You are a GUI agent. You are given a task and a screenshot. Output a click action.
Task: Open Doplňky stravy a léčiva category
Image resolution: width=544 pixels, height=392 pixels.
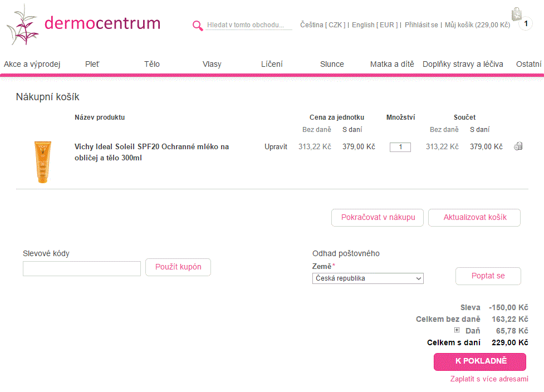(x=463, y=64)
